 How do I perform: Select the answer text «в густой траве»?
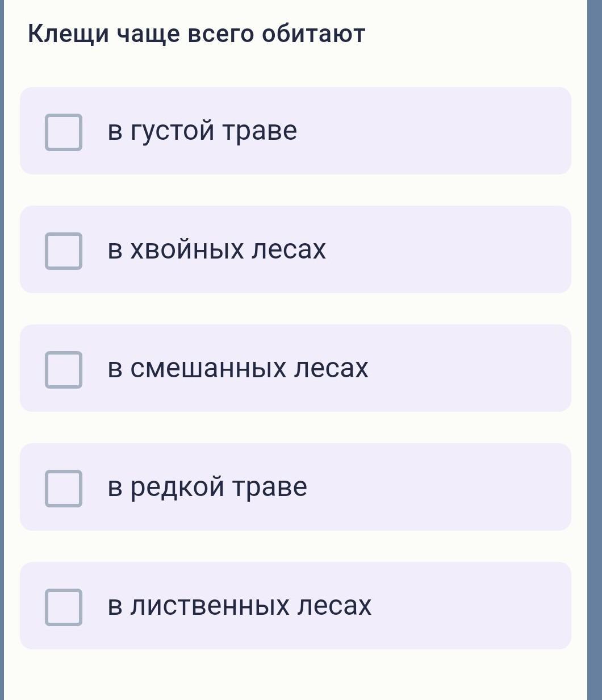point(202,131)
